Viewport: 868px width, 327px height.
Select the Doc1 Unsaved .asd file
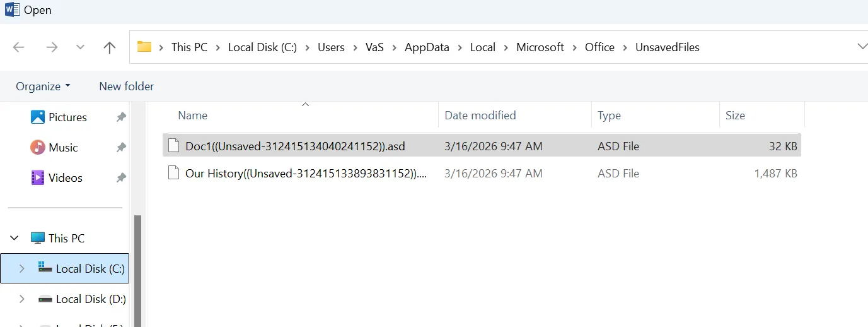point(482,146)
